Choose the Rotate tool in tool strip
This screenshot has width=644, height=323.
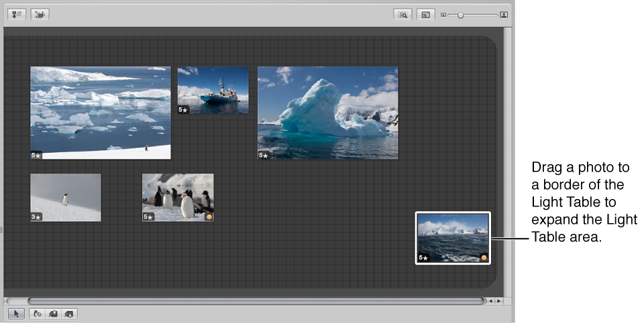tap(38, 313)
